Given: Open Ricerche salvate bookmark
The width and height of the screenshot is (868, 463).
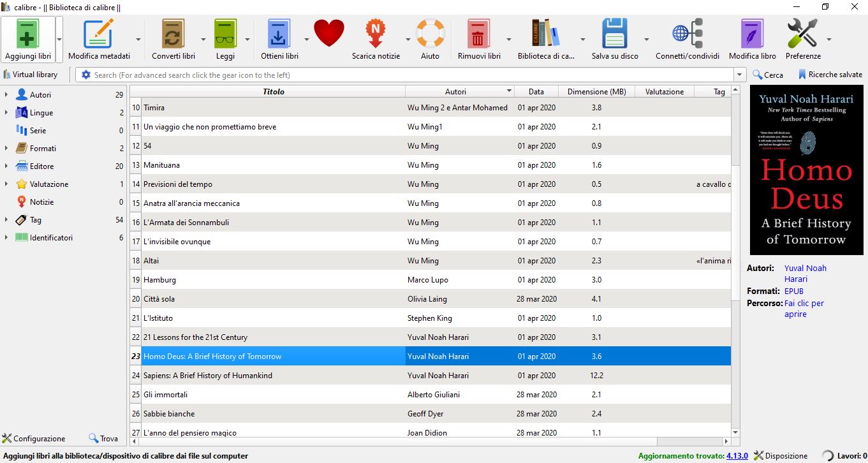Looking at the screenshot, I should coord(830,75).
